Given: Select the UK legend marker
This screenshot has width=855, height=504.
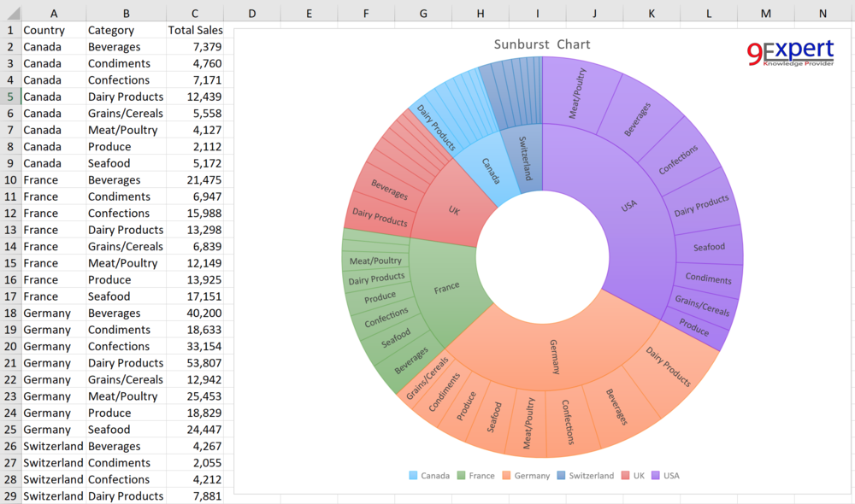Looking at the screenshot, I should tap(624, 476).
